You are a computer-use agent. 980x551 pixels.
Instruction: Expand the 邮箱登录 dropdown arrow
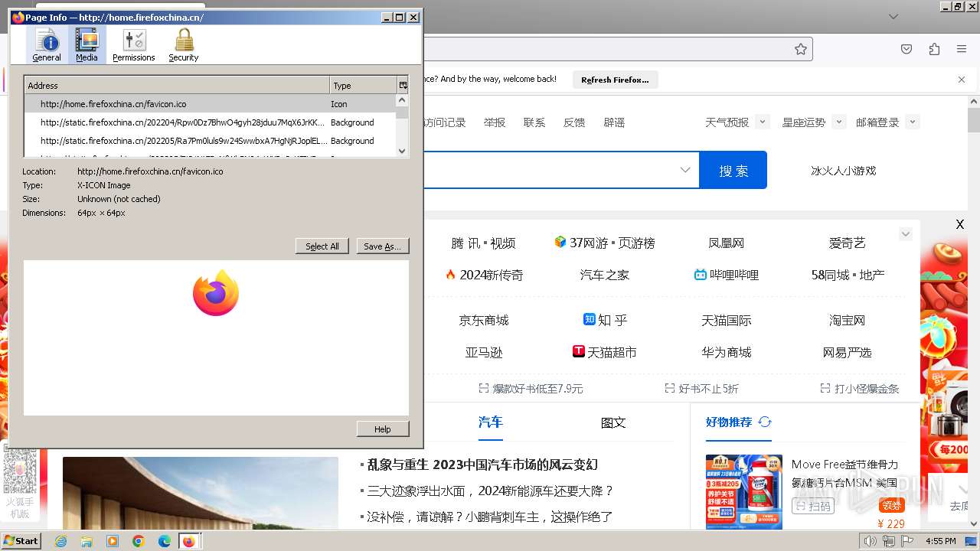[x=912, y=122]
